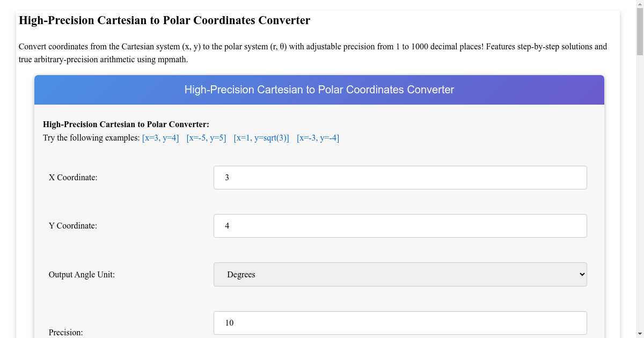The width and height of the screenshot is (644, 338).
Task: Click the "Precision:" label
Action: 66,333
